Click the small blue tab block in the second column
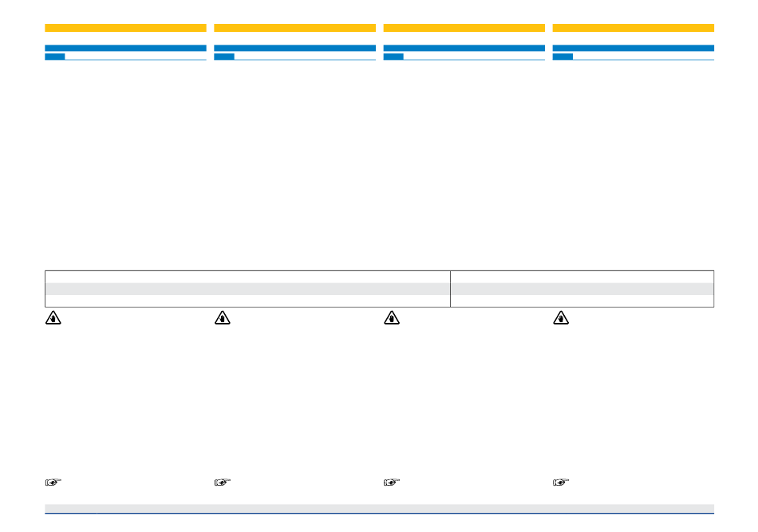Viewport: 758px width, 532px height. 223,57
